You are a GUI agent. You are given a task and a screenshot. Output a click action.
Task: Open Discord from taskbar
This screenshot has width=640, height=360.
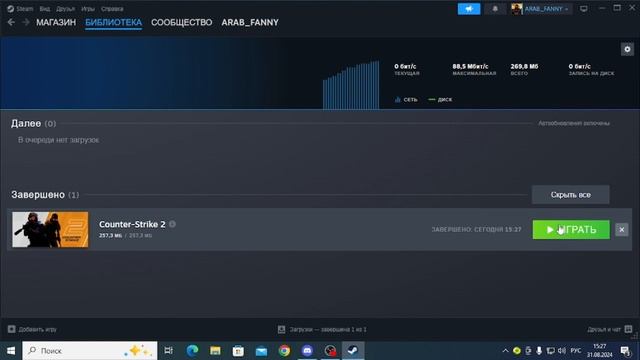point(307,351)
